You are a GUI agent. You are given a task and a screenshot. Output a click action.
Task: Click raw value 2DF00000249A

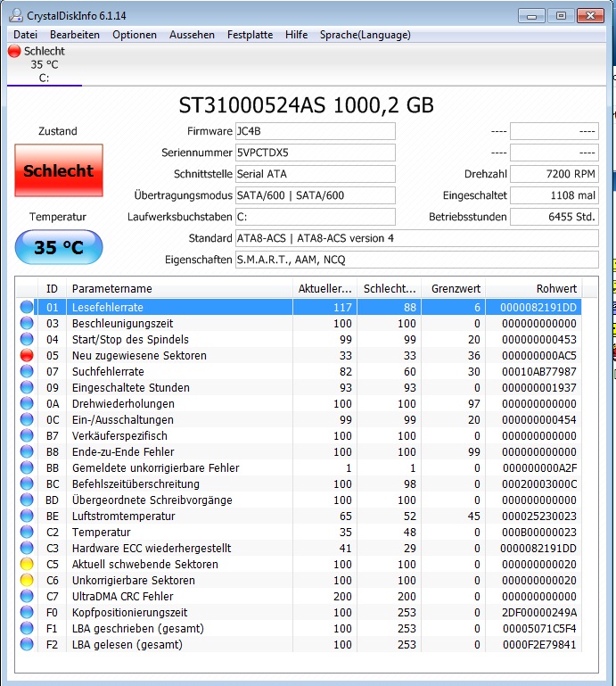[539, 612]
